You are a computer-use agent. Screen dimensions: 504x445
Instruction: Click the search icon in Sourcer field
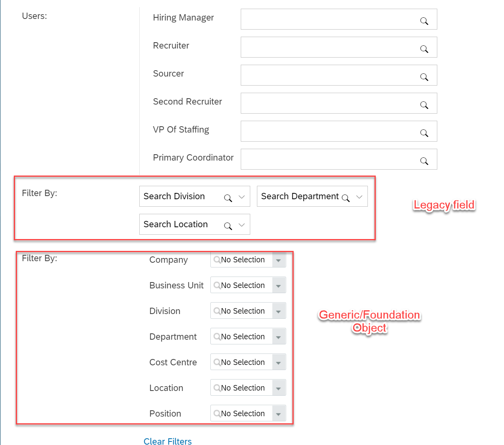tap(424, 77)
